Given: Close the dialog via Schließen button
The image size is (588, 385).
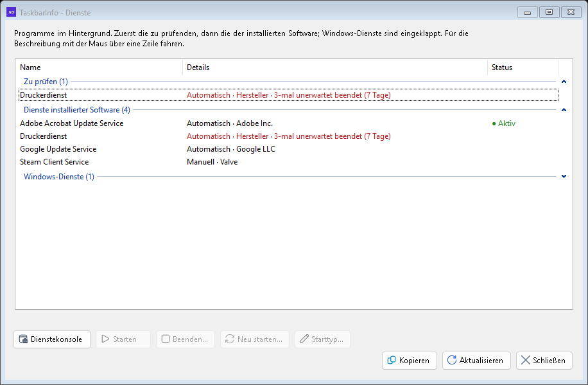Looking at the screenshot, I should pyautogui.click(x=544, y=361).
